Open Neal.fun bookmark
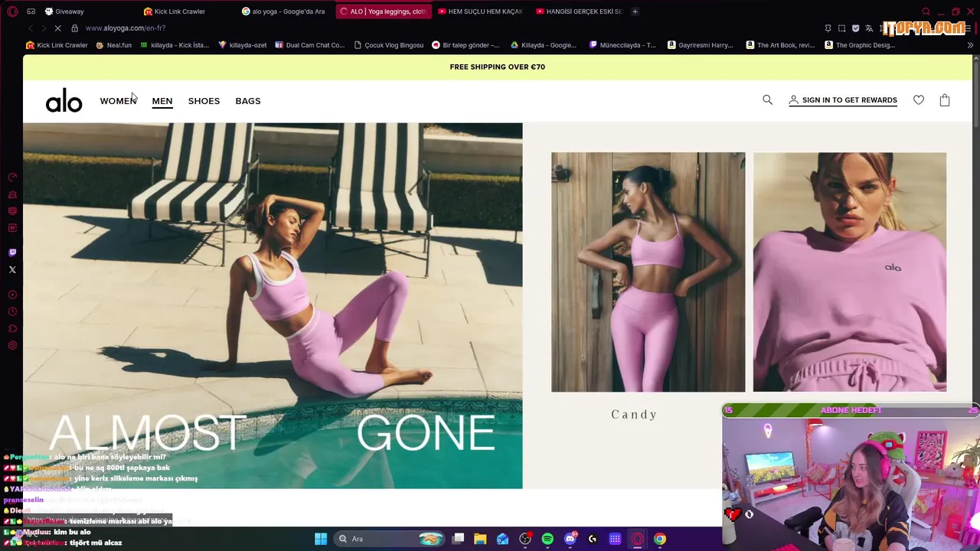Screen dimensions: 980x551 click(x=114, y=45)
